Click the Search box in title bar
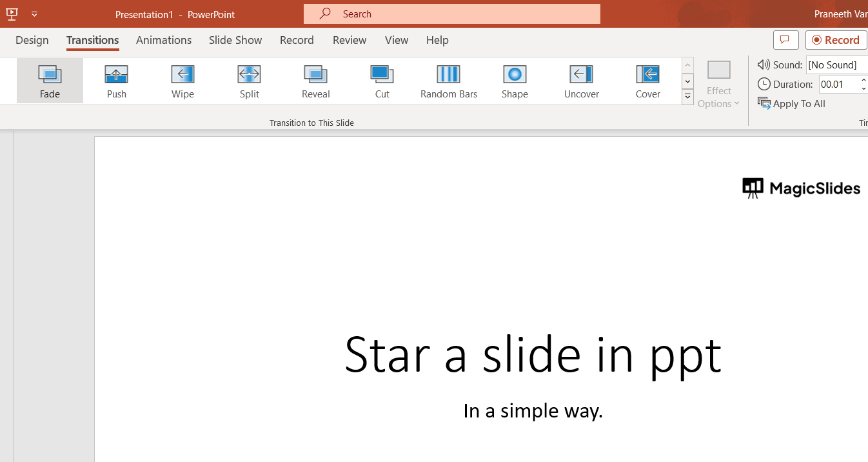This screenshot has width=868, height=462. pos(451,14)
